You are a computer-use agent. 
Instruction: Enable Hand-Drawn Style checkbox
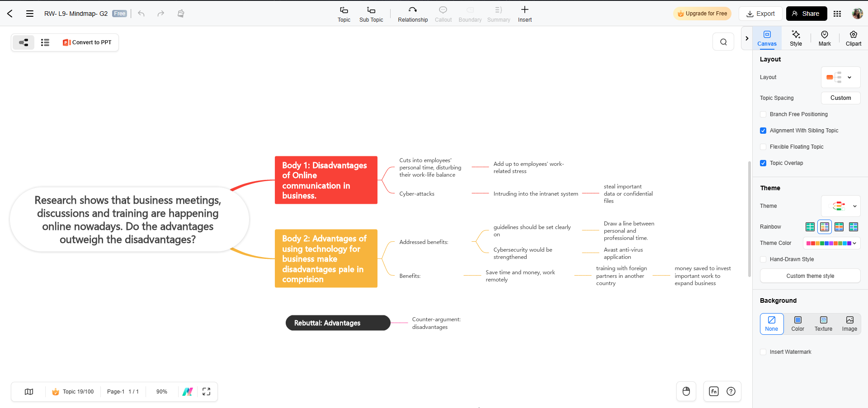(763, 259)
